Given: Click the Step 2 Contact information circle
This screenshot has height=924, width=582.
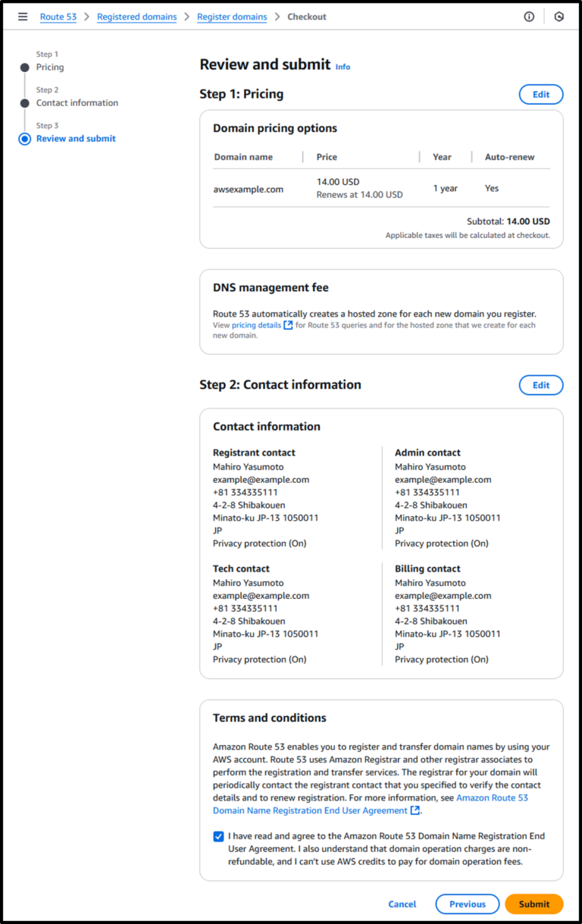Looking at the screenshot, I should [27, 102].
